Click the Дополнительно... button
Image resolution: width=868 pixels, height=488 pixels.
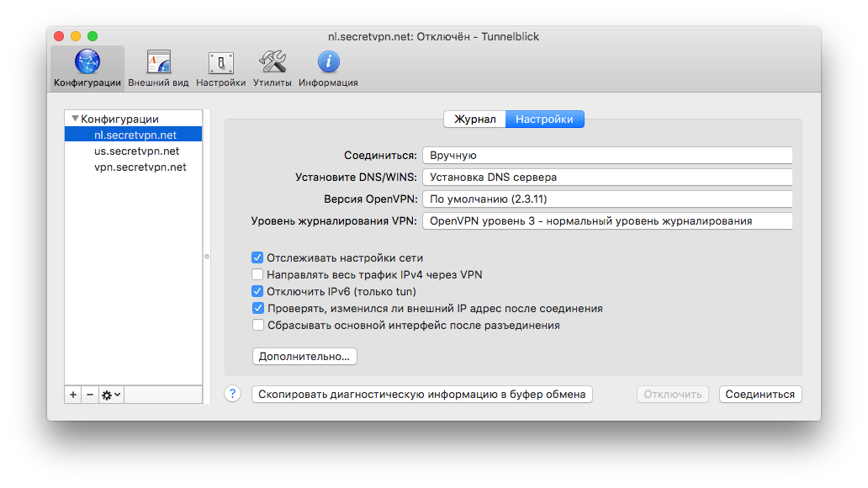coord(304,356)
